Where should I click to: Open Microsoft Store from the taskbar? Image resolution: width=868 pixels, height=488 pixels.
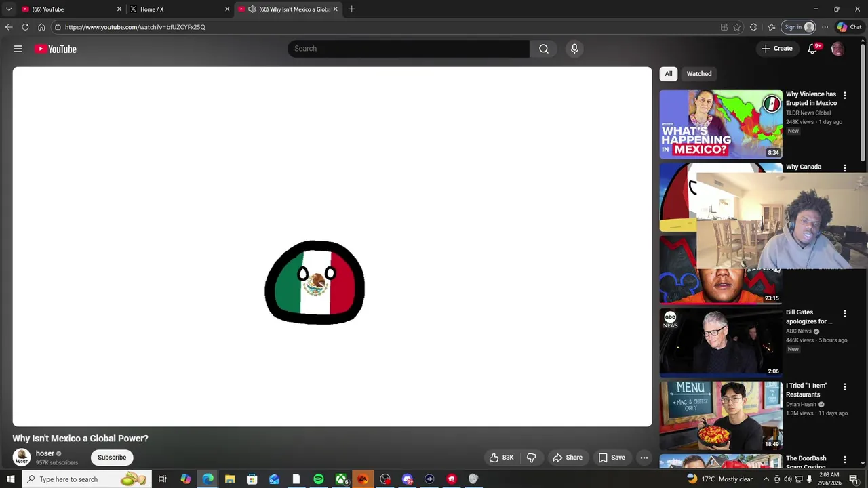click(x=252, y=479)
